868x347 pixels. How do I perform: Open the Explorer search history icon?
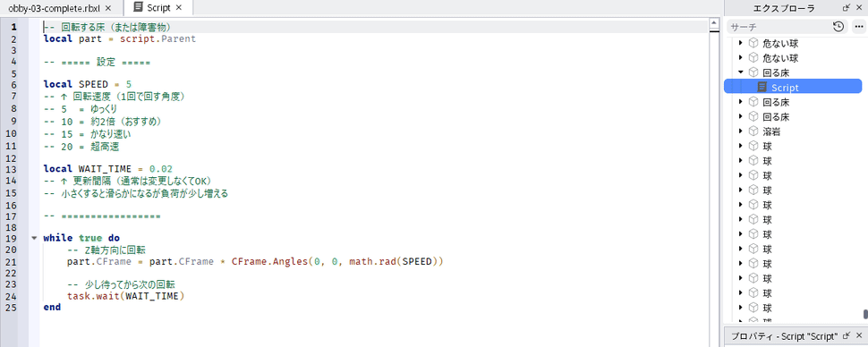coord(838,27)
